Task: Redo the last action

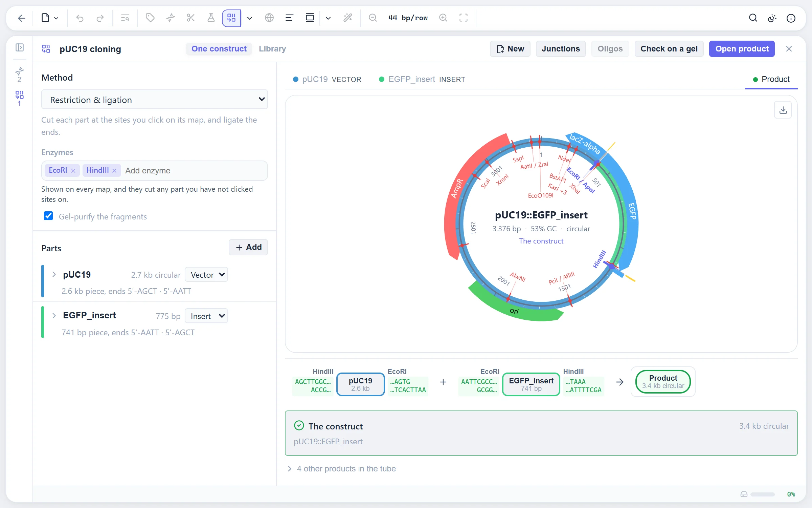Action: [x=100, y=18]
